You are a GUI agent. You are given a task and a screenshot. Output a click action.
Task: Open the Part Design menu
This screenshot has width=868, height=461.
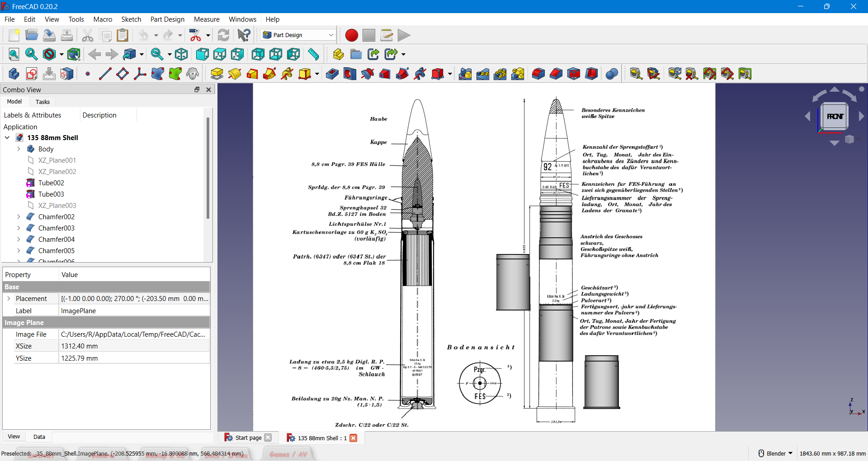(167, 19)
